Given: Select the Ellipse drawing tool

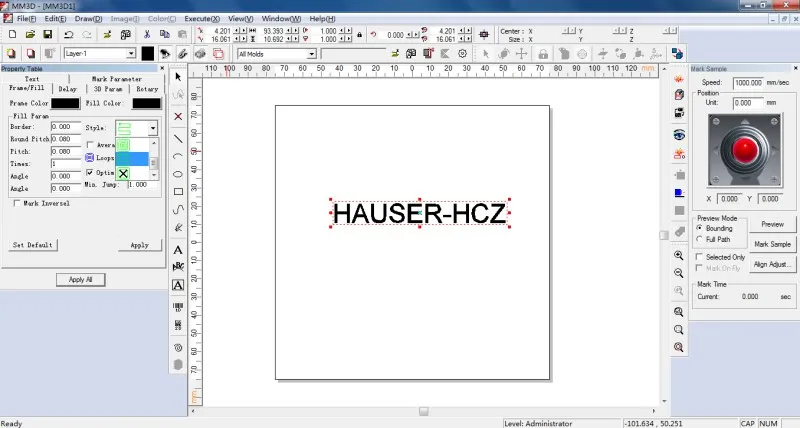Looking at the screenshot, I should (178, 174).
